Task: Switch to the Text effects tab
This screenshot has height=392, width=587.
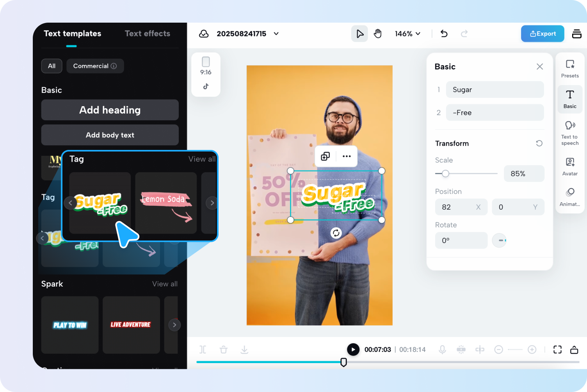Action: tap(148, 34)
